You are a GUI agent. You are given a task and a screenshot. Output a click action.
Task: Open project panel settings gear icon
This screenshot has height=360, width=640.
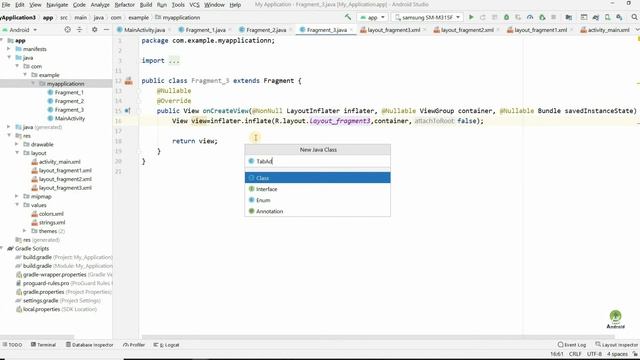[x=94, y=29]
